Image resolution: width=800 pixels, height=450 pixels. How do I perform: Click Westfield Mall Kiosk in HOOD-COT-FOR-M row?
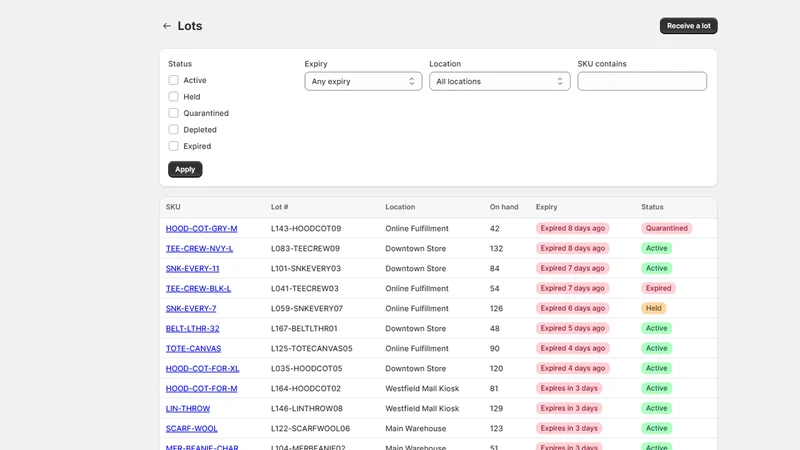[422, 388]
